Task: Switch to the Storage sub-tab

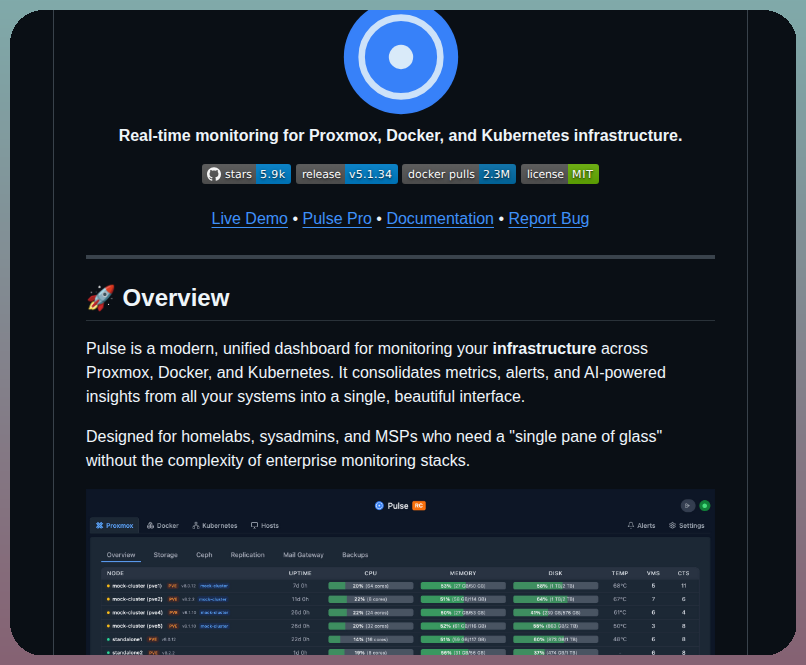Action: (166, 555)
